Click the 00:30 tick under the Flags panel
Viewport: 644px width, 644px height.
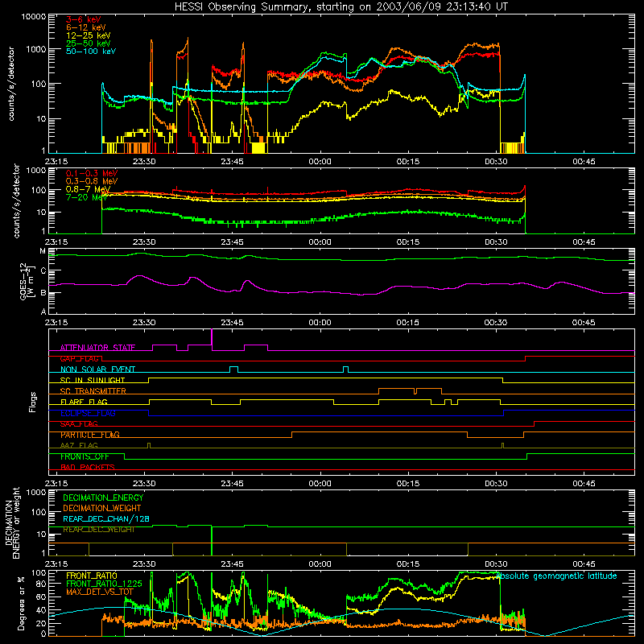pos(496,484)
